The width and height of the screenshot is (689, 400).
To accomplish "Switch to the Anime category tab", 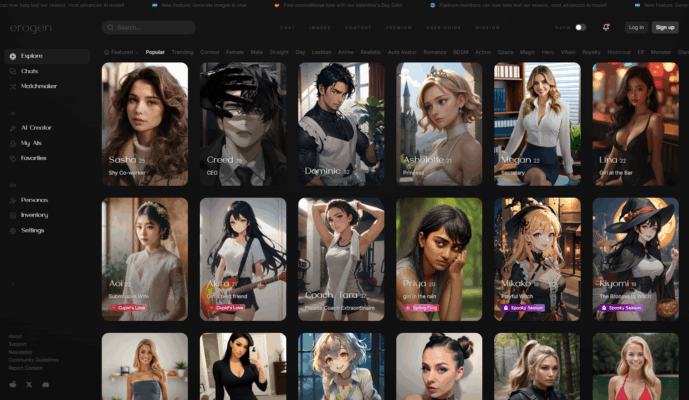I will pyautogui.click(x=344, y=51).
